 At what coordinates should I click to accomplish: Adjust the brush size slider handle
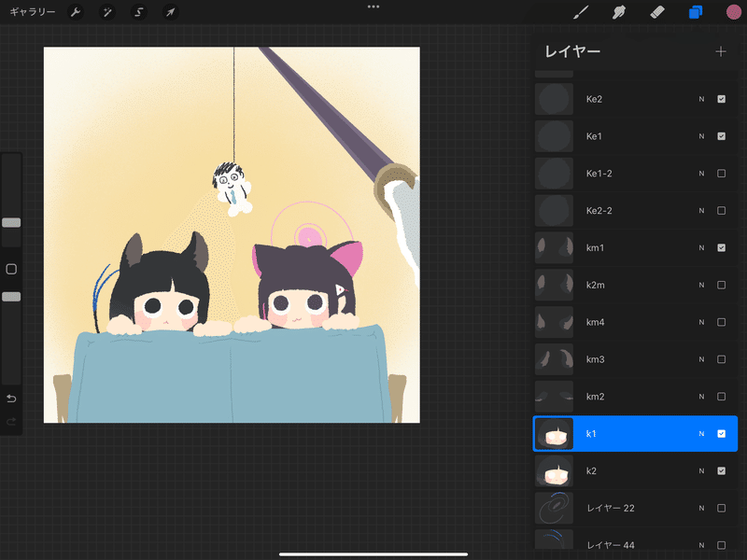[11, 222]
